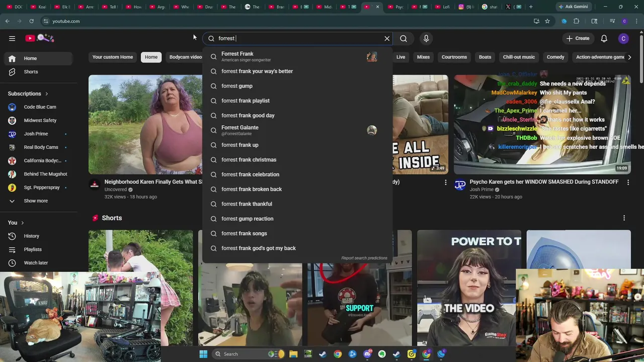Open the Real Body Cams subscription
The image size is (644, 362).
[x=39, y=147]
